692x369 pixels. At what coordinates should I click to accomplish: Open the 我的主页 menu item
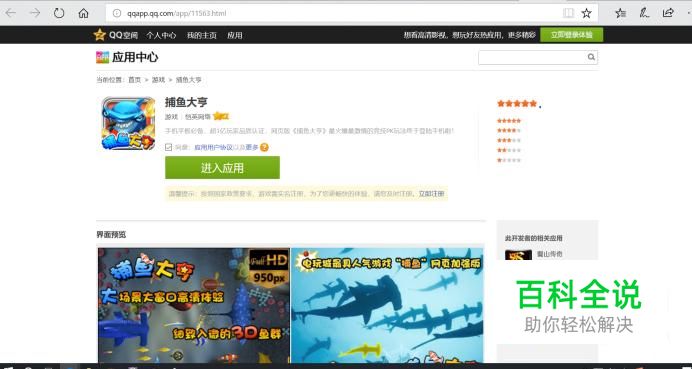(202, 35)
